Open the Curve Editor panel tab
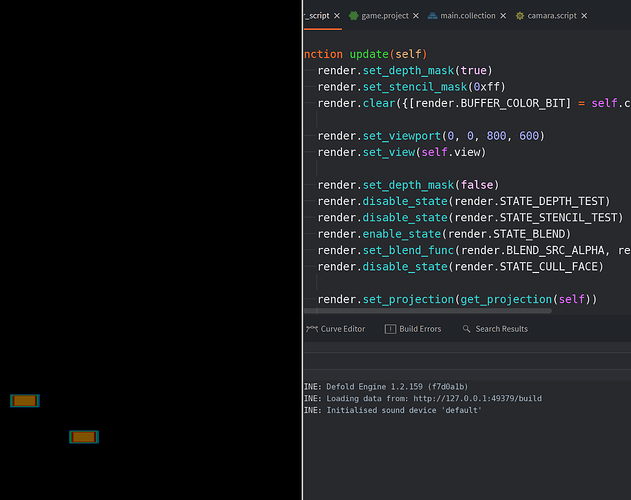This screenshot has height=500, width=631. [x=342, y=329]
